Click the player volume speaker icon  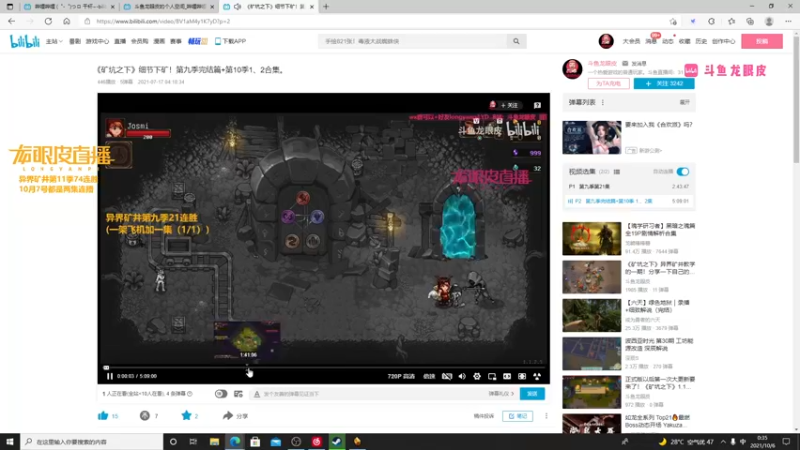pyautogui.click(x=462, y=376)
